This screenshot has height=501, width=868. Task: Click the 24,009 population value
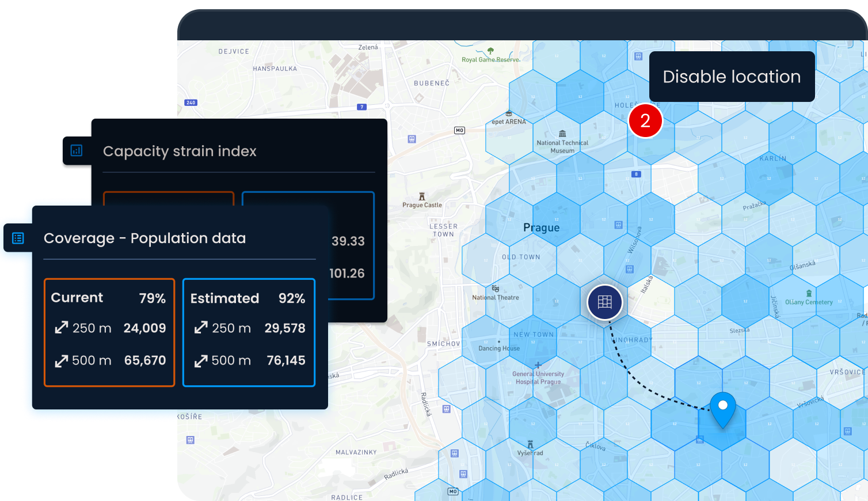[144, 328]
